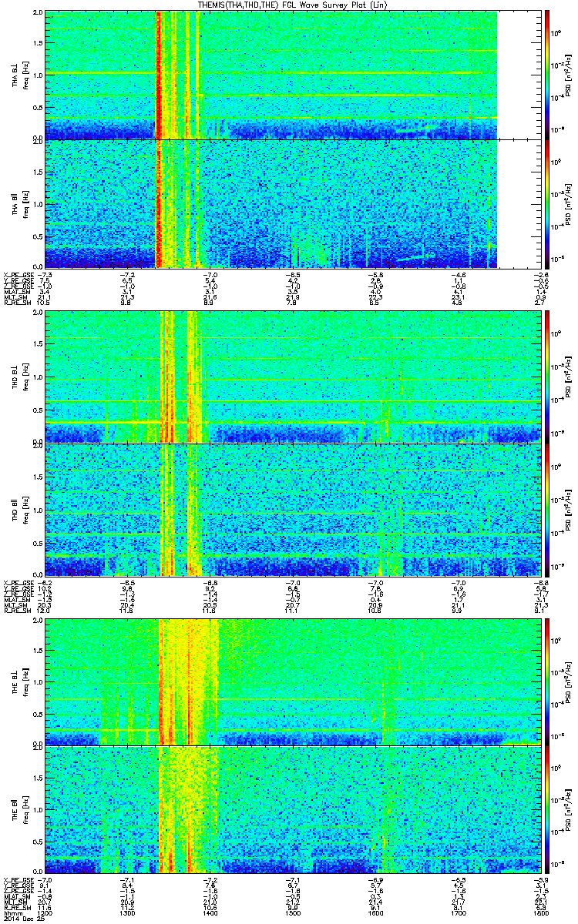
Task: Click the PSD color bar beside THE B-parallel panel
Action: (547, 810)
